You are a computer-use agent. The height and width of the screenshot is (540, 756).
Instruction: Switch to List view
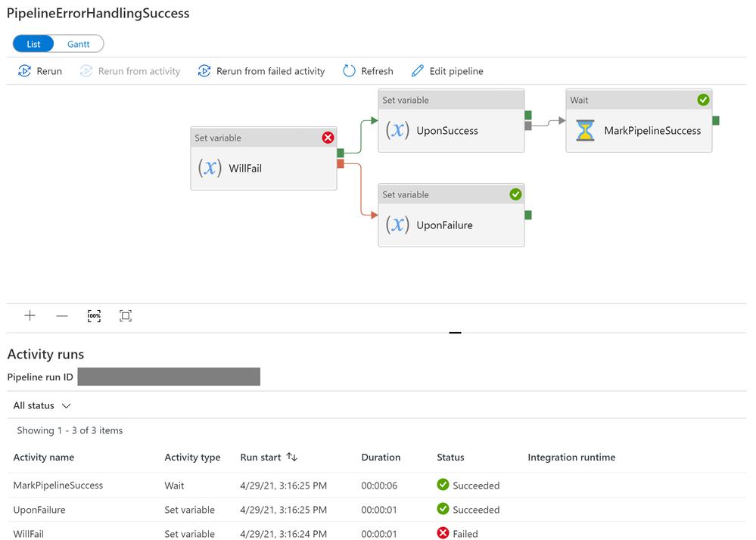coord(33,44)
